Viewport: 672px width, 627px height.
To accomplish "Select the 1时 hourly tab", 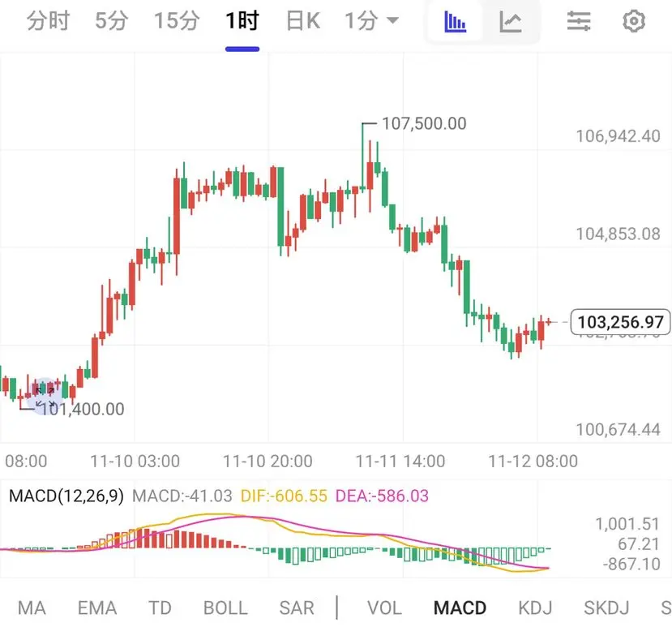I will [242, 20].
